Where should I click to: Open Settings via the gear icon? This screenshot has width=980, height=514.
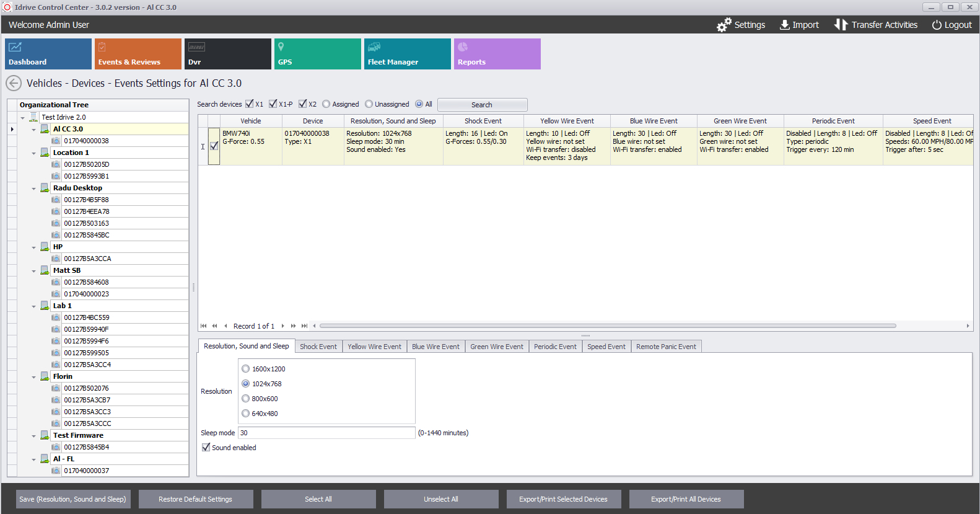click(724, 25)
